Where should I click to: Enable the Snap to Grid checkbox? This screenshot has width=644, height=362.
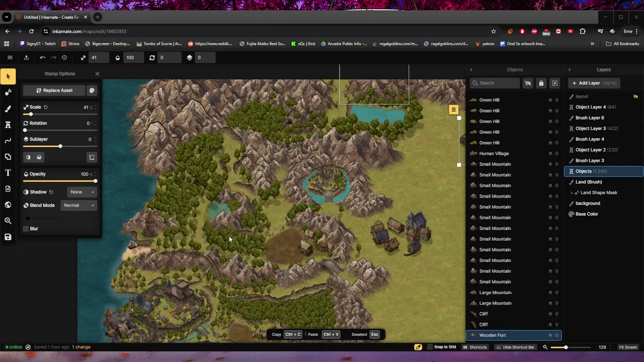430,347
